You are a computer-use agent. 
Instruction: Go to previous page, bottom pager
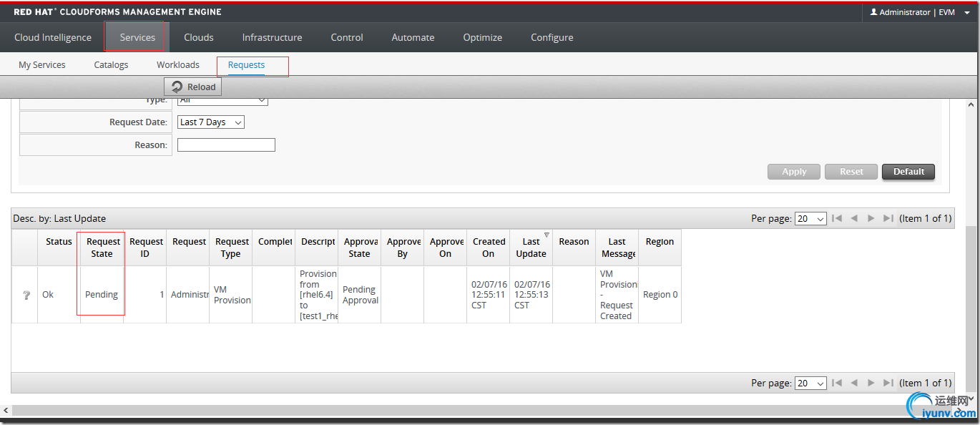pyautogui.click(x=854, y=383)
